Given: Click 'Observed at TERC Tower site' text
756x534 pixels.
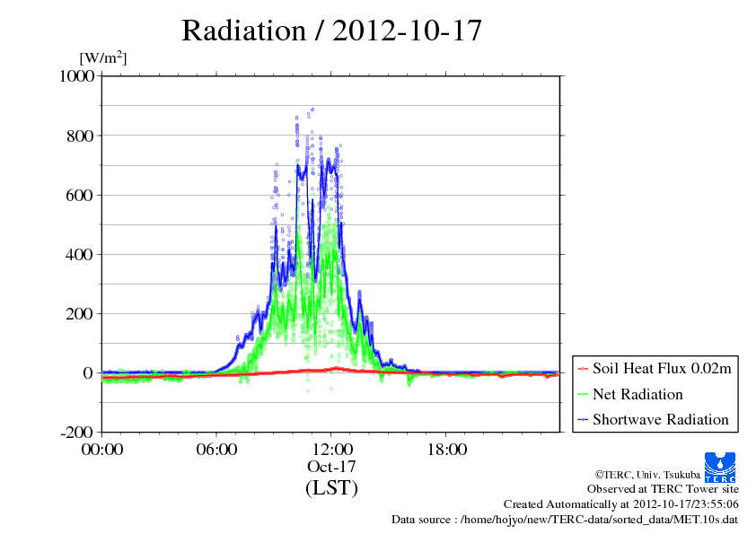Looking at the screenshot, I should tap(663, 489).
